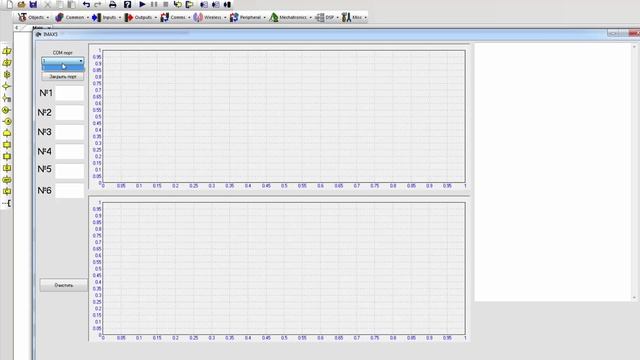Select the C Code icon

pos(7,191)
